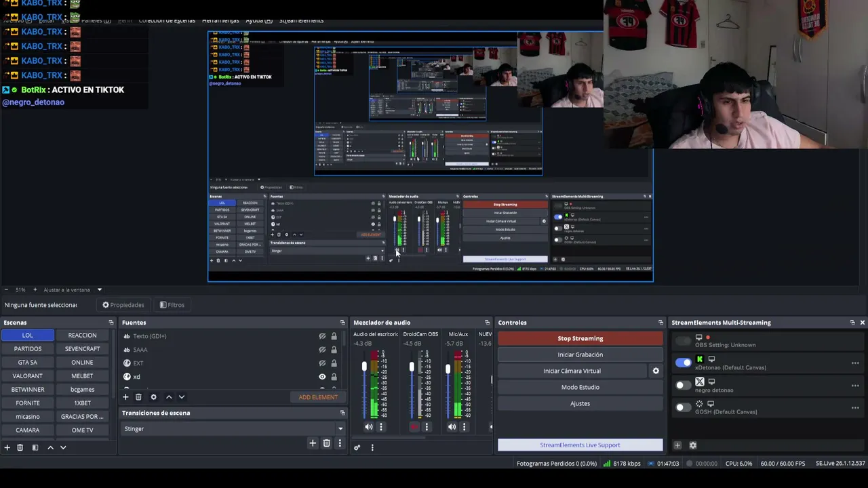
Task: Open source properties gear in Fuentes toolbar
Action: 153,397
